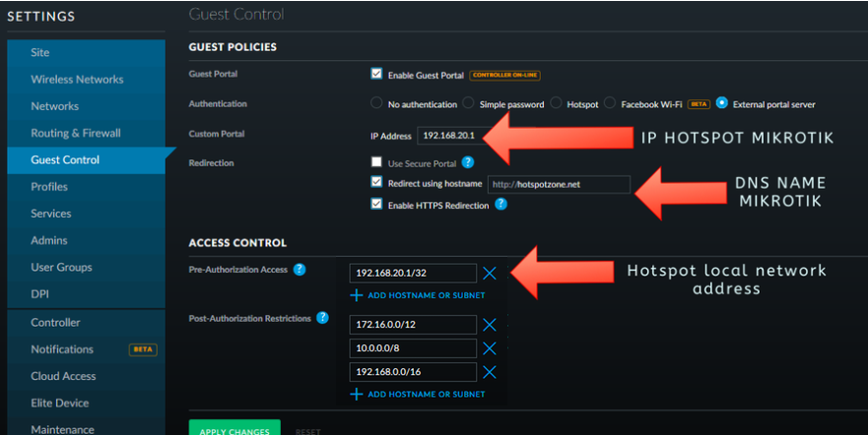The image size is (868, 435).
Task: Disable the Enable Guest Portal checkbox
Action: pyautogui.click(x=376, y=74)
